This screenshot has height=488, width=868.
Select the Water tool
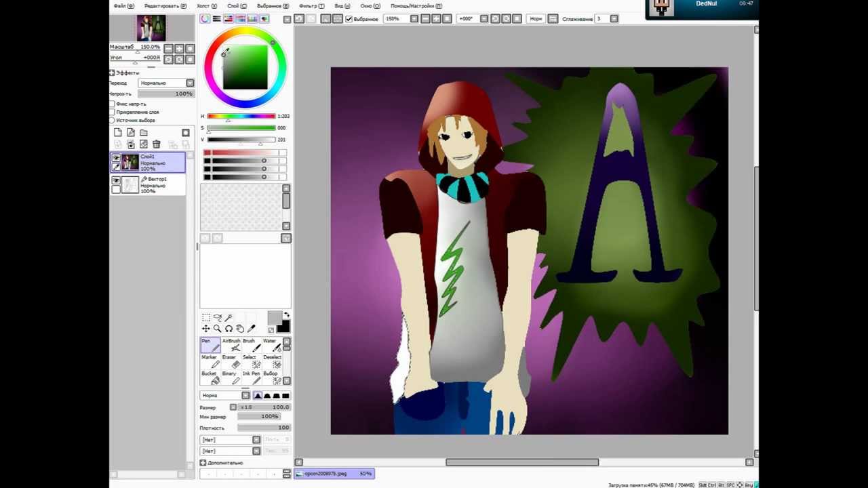271,344
